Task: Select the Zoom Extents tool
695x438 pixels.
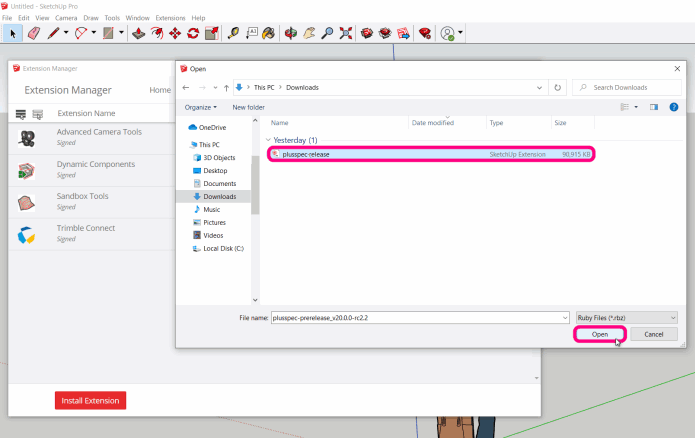Action: click(346, 33)
